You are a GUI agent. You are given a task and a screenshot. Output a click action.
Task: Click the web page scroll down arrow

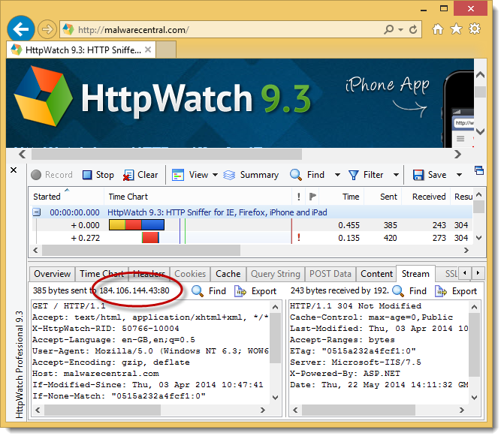[480, 131]
